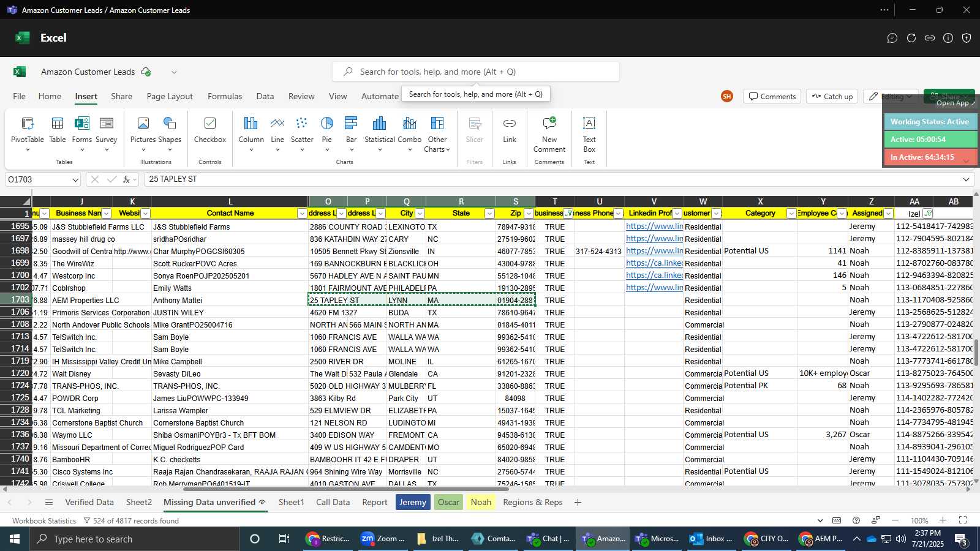Click the Comments button

pos(772,97)
